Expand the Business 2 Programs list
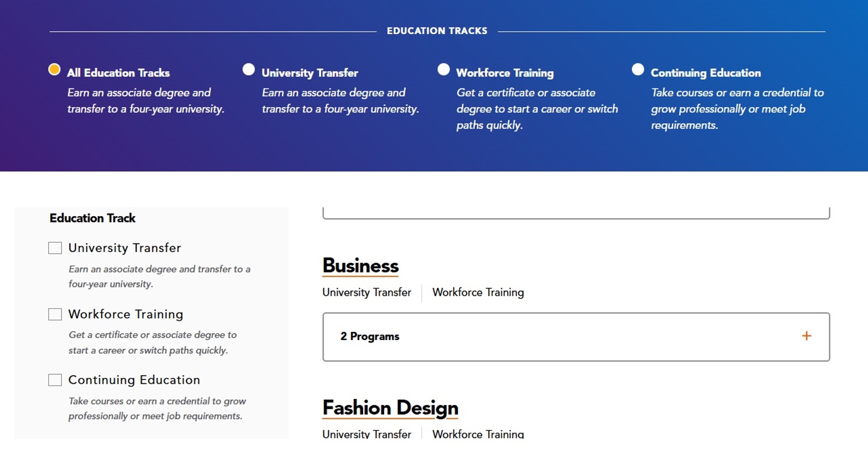Screen dimensions: 868x453 tap(575, 336)
